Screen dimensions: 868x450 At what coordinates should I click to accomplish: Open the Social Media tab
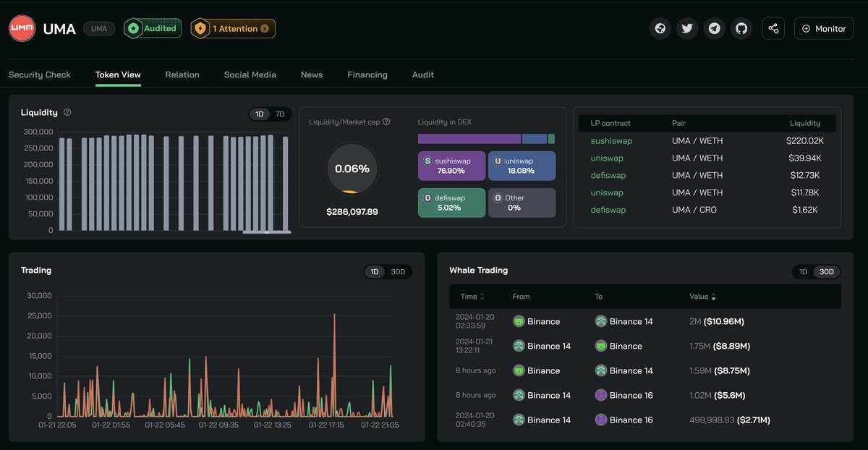(x=250, y=75)
